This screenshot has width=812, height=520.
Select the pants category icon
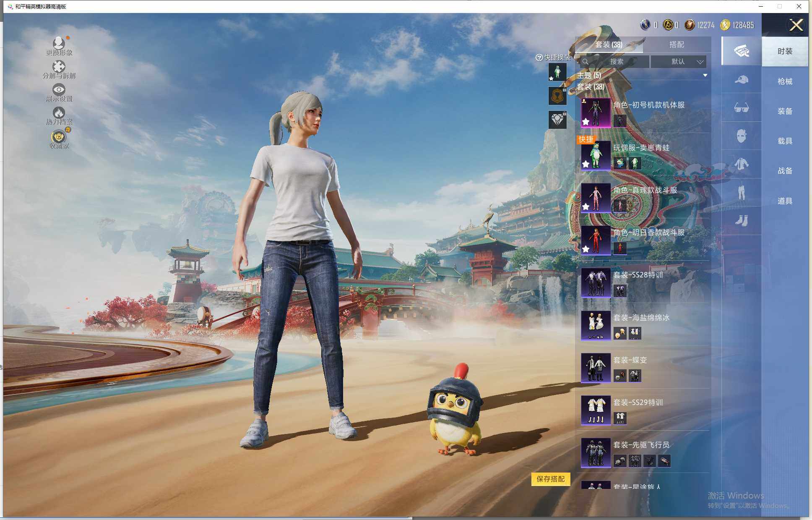click(x=741, y=192)
